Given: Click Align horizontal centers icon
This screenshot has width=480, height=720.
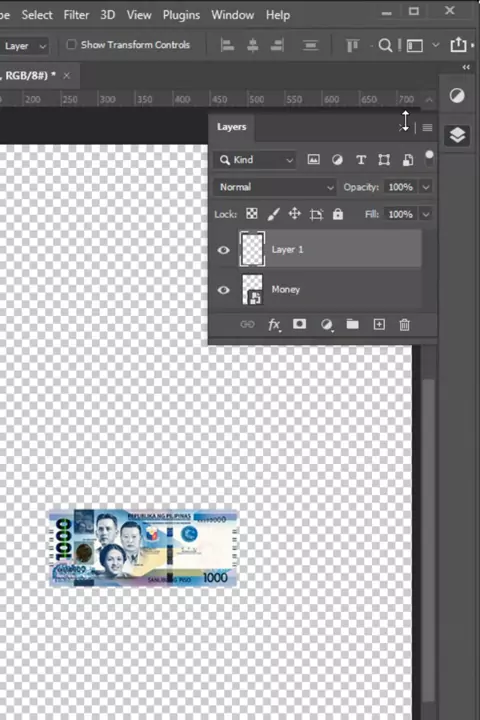Looking at the screenshot, I should pyautogui.click(x=252, y=45).
